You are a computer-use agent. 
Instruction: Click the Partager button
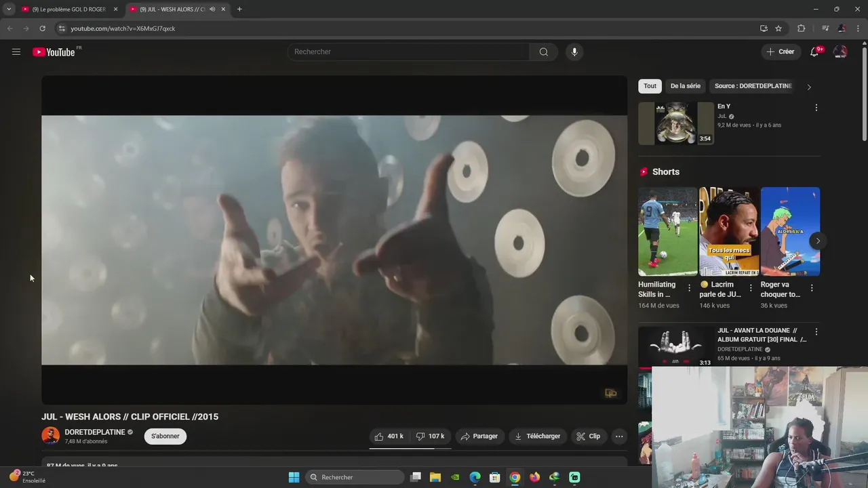click(479, 436)
